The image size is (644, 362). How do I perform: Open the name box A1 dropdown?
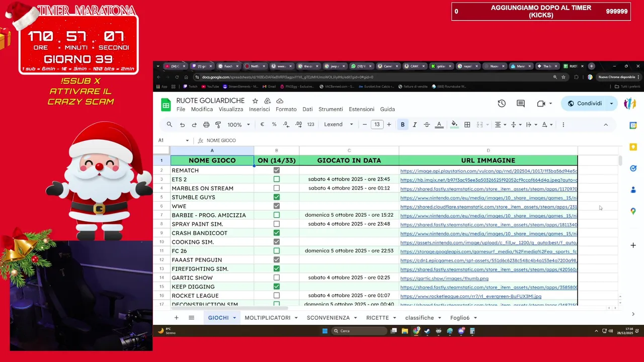point(187,141)
